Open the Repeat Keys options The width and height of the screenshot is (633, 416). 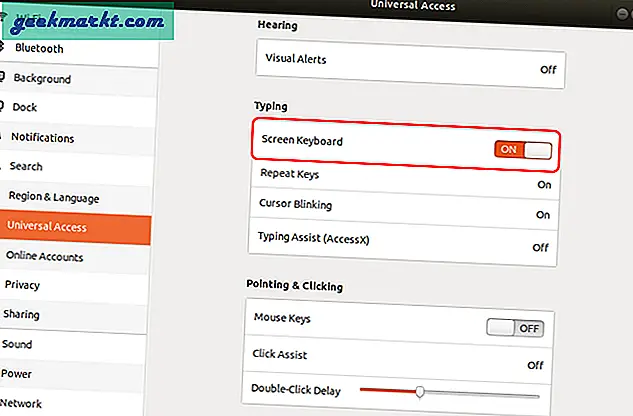pyautogui.click(x=406, y=175)
